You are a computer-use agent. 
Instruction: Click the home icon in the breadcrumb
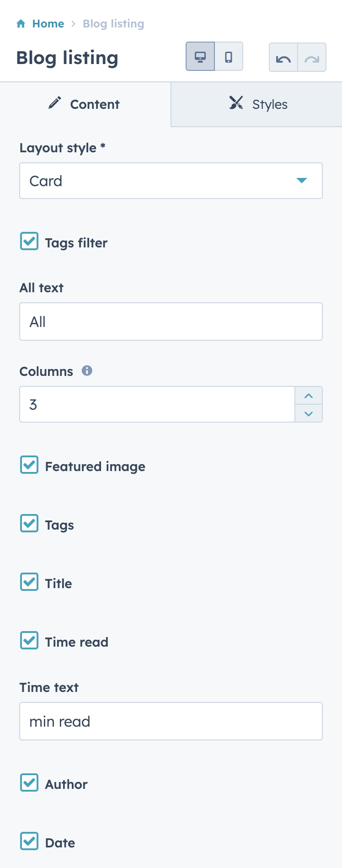coord(21,23)
